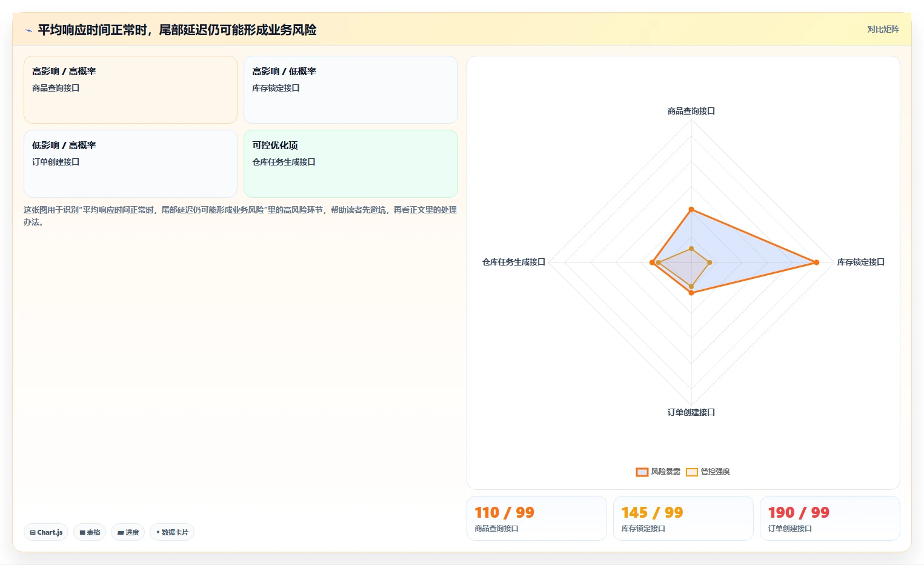This screenshot has height=565, width=924.
Task: Click the 风险暴露 legend label
Action: (x=665, y=472)
